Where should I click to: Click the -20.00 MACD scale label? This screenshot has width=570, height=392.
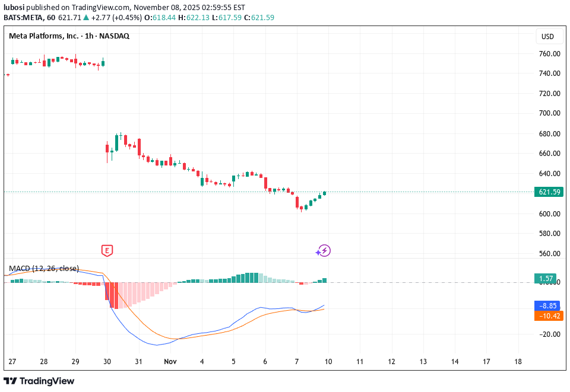(x=549, y=334)
